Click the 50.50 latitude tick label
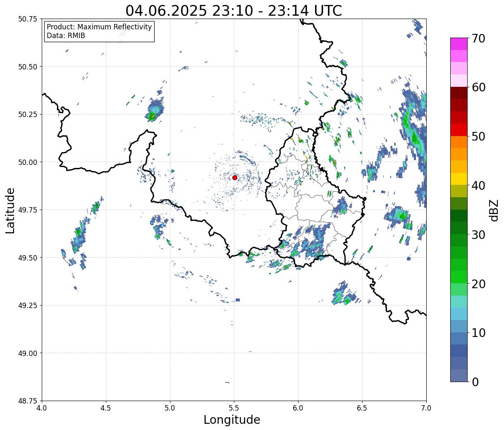The width and height of the screenshot is (504, 430). (28, 67)
